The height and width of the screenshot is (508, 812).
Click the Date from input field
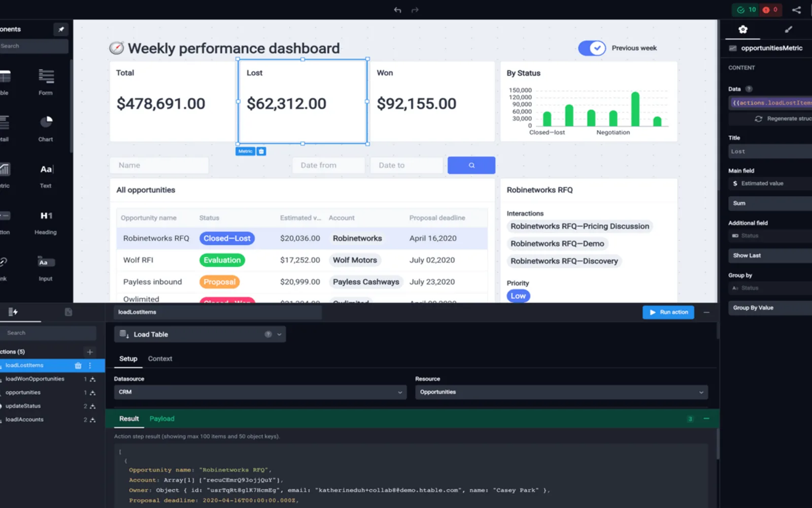(x=328, y=165)
